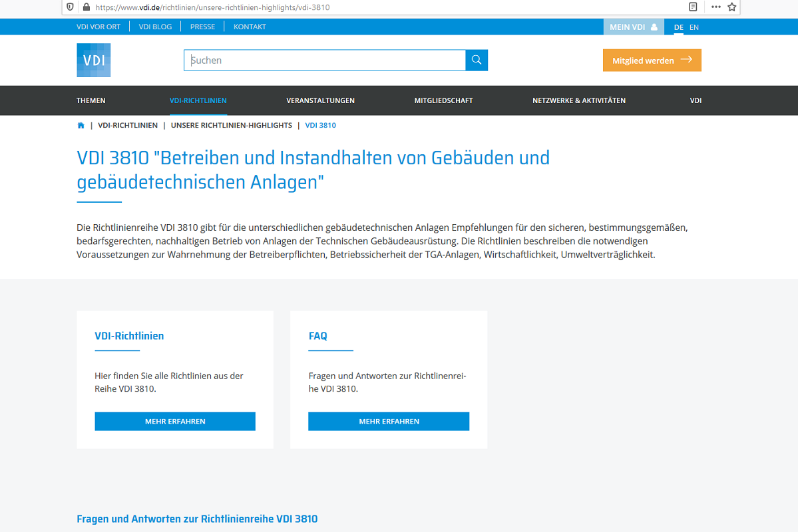Click the magnifier search button

[x=477, y=60]
